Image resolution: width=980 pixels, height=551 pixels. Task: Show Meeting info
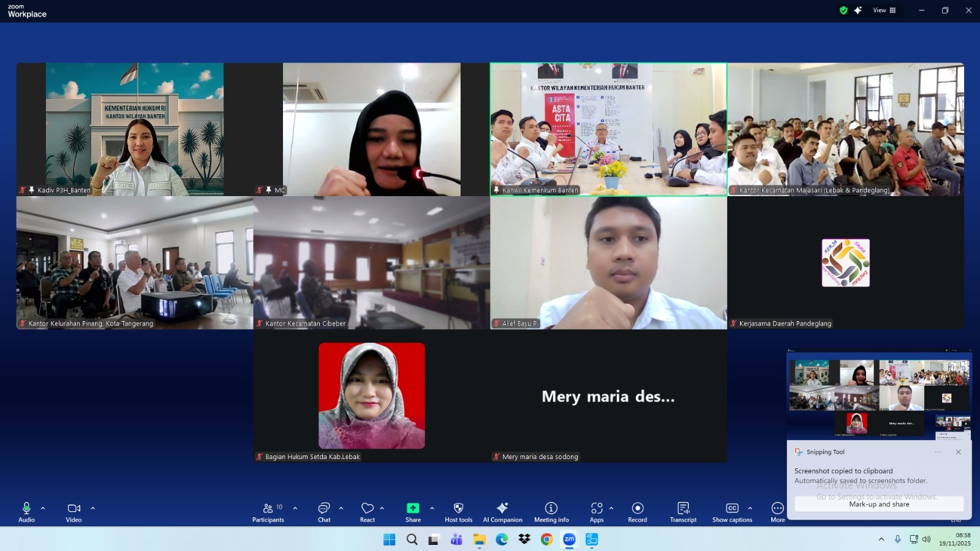(551, 512)
